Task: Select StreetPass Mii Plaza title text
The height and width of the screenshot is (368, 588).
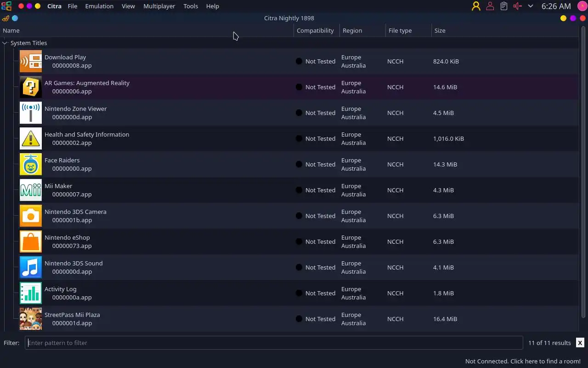Action: [72, 315]
